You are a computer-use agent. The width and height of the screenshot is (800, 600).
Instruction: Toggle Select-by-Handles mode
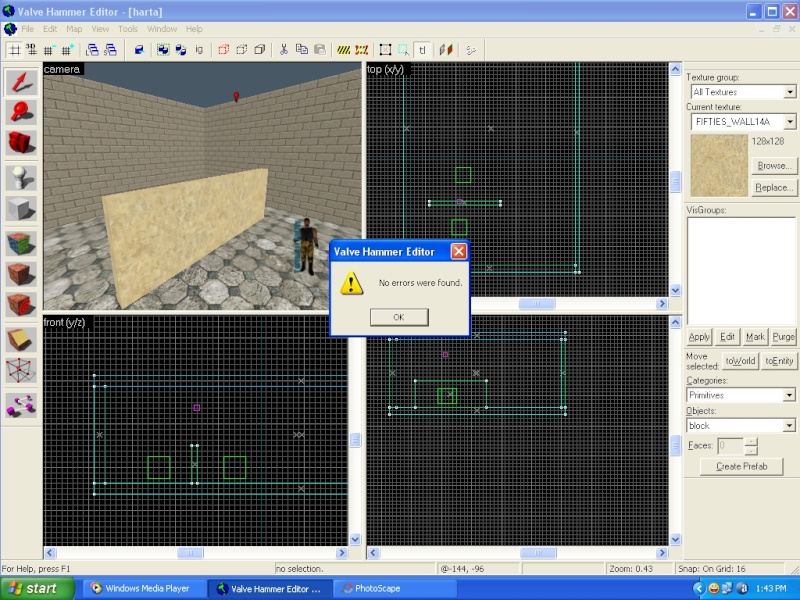click(x=386, y=50)
